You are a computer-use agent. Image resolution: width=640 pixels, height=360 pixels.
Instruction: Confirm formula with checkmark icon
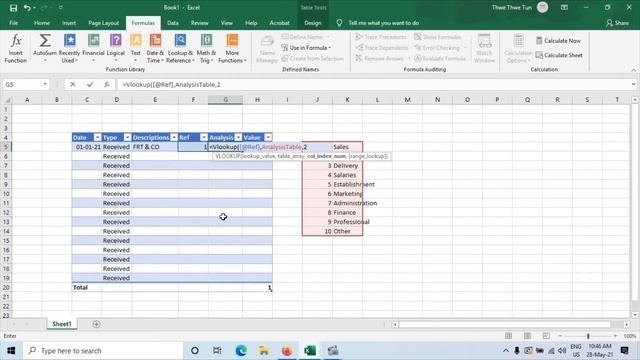[x=90, y=84]
